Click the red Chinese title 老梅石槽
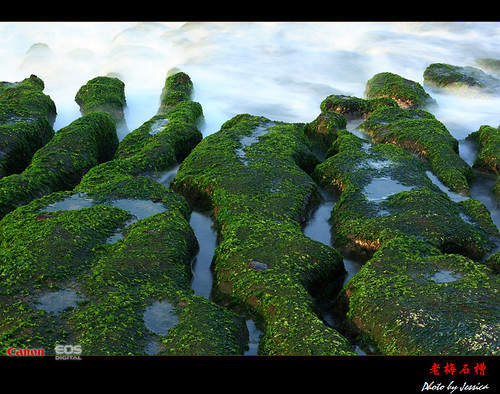500x394 pixels. point(458,369)
